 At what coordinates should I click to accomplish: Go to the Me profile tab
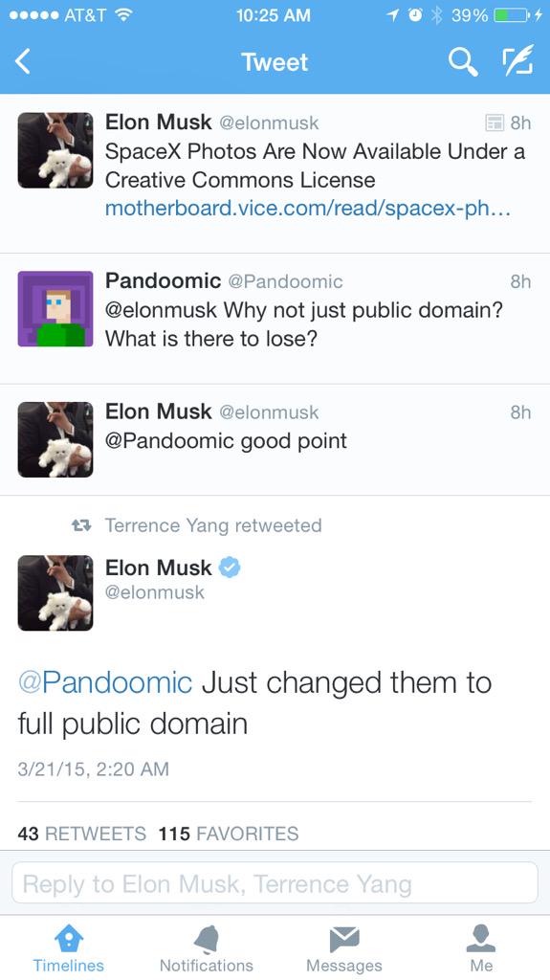481,948
